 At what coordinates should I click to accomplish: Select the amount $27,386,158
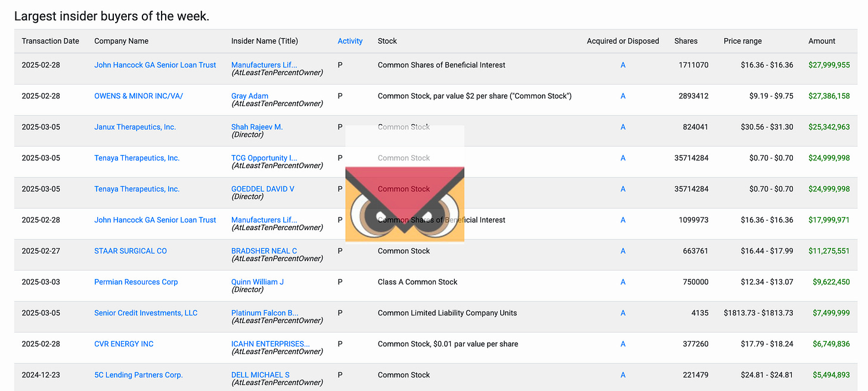(829, 96)
